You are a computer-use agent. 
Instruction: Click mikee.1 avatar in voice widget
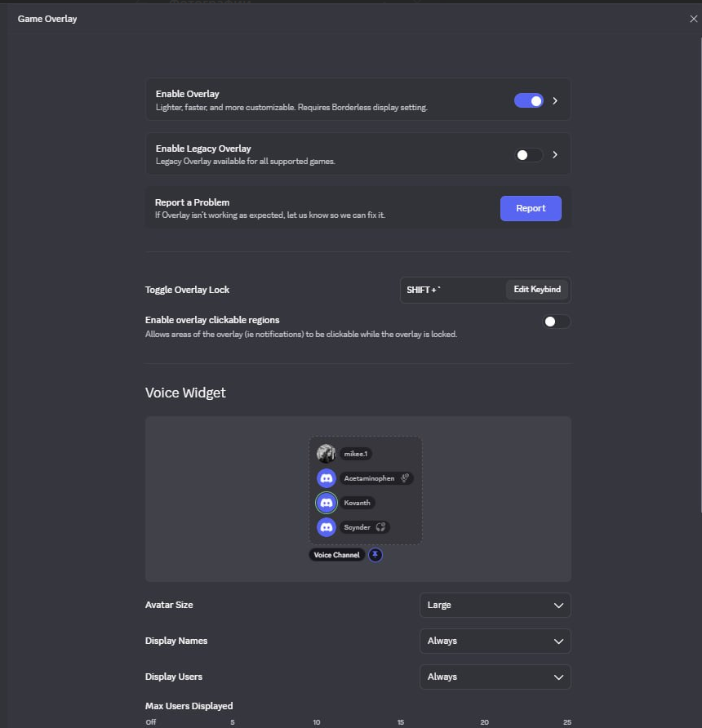326,454
